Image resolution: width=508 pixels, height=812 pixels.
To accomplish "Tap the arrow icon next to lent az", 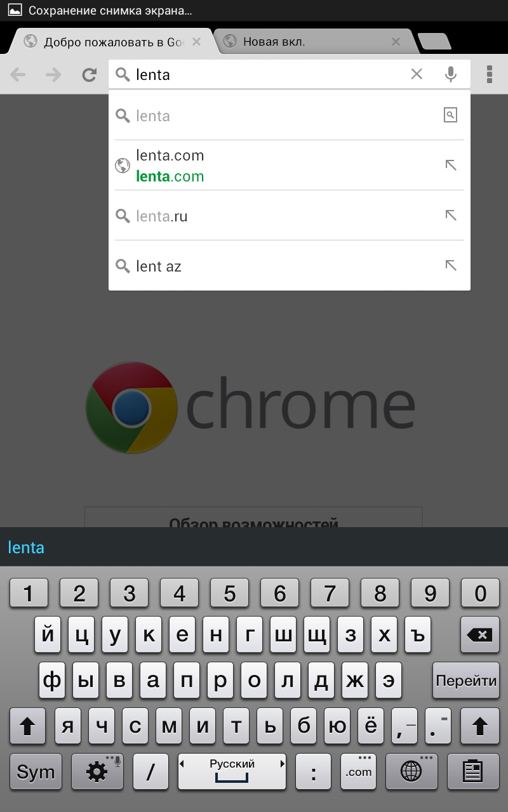I will 451,265.
